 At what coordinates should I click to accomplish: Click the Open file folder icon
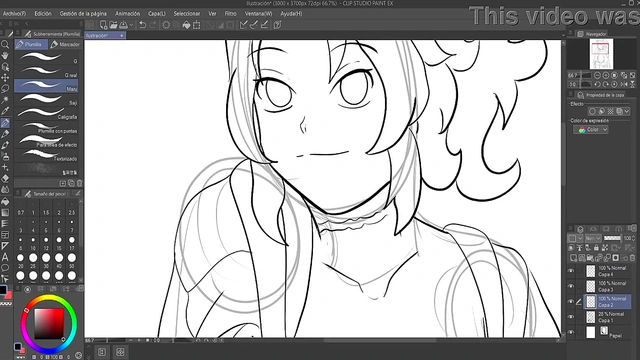[113, 25]
